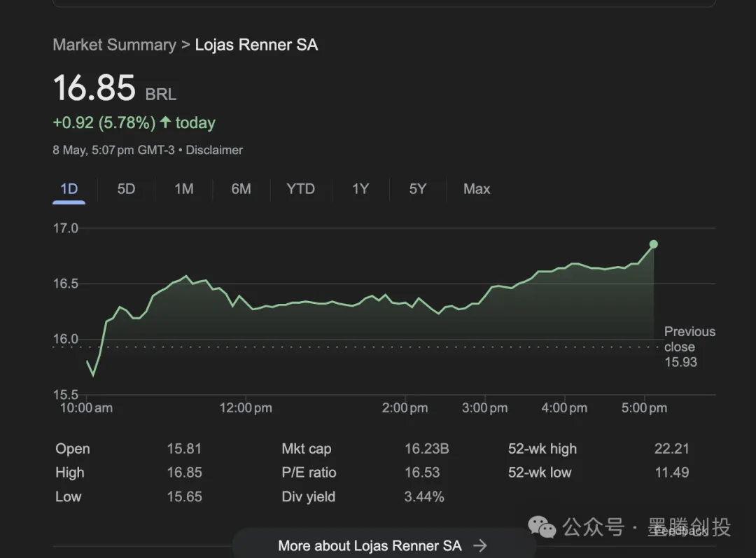Click the WeChat logo watermark icon
Viewport: 756px width, 558px height.
click(x=542, y=526)
